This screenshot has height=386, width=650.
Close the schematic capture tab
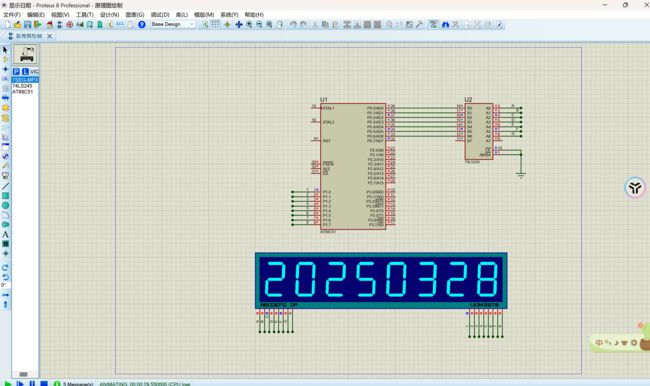tap(49, 36)
